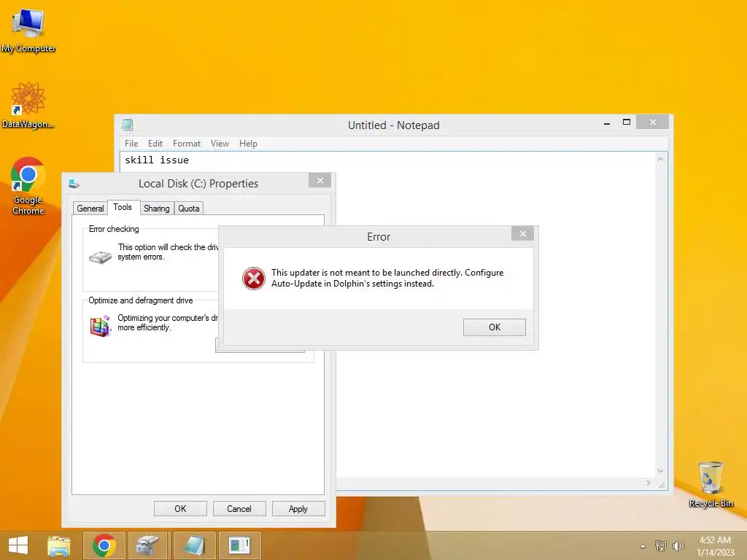
Task: Click the Notepad scrollbar up arrow
Action: 660,160
